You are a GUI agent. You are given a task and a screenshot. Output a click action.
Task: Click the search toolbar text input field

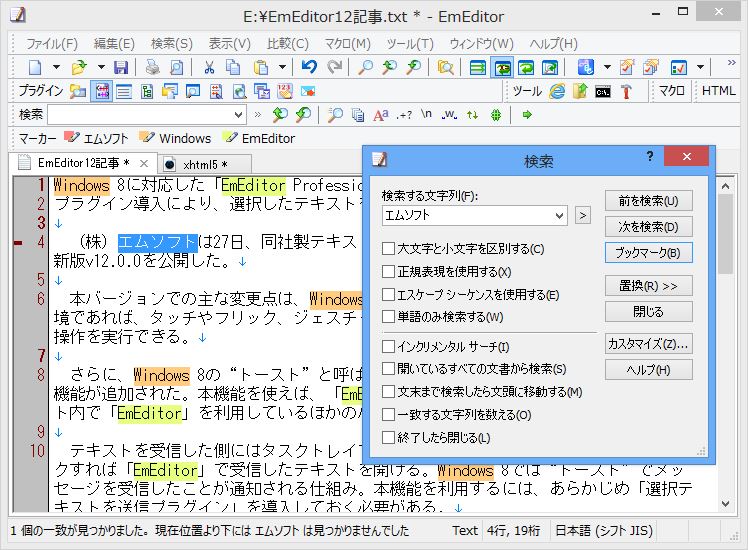point(140,114)
